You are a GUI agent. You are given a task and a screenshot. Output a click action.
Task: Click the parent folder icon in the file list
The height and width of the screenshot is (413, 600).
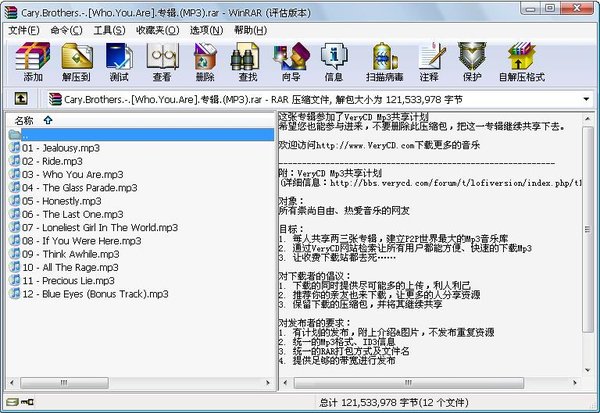(x=15, y=134)
